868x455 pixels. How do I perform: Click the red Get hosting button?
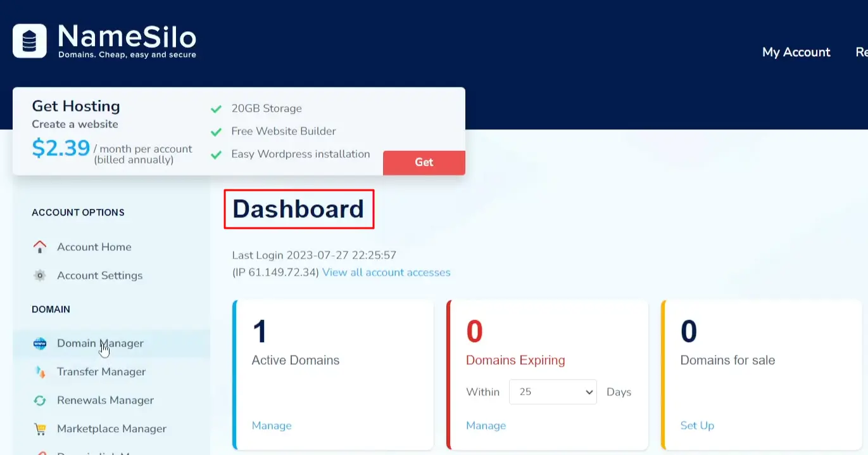(424, 162)
